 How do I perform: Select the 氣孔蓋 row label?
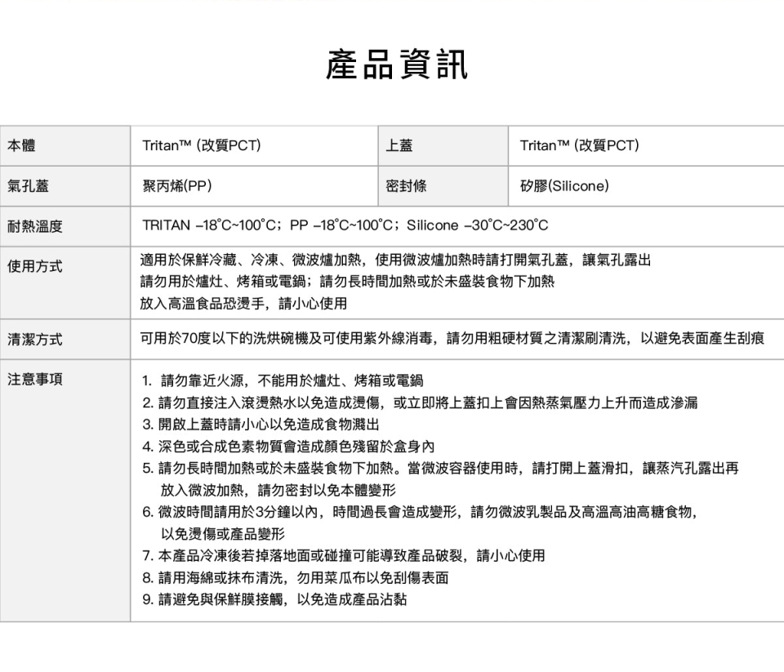click(x=29, y=186)
